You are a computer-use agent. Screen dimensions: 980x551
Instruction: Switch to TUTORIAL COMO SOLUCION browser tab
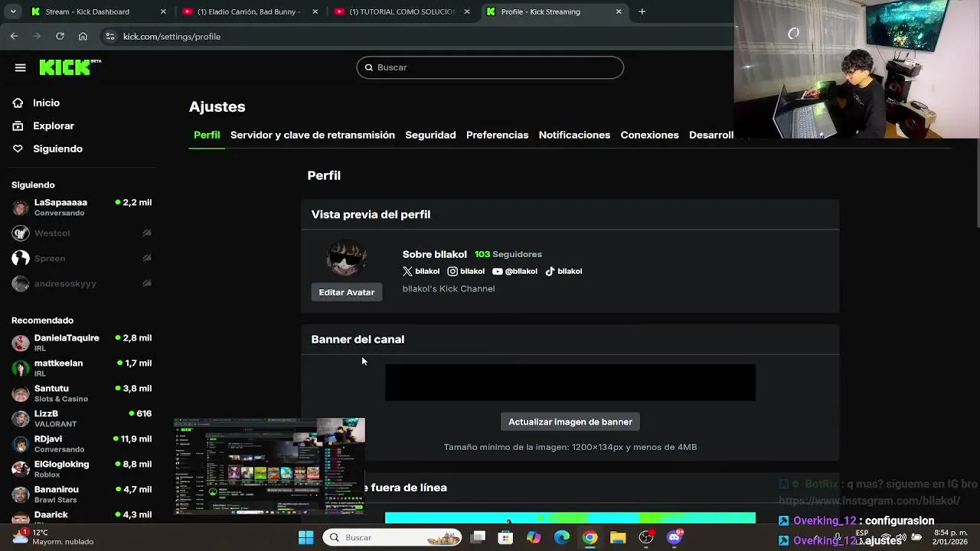coord(402,11)
